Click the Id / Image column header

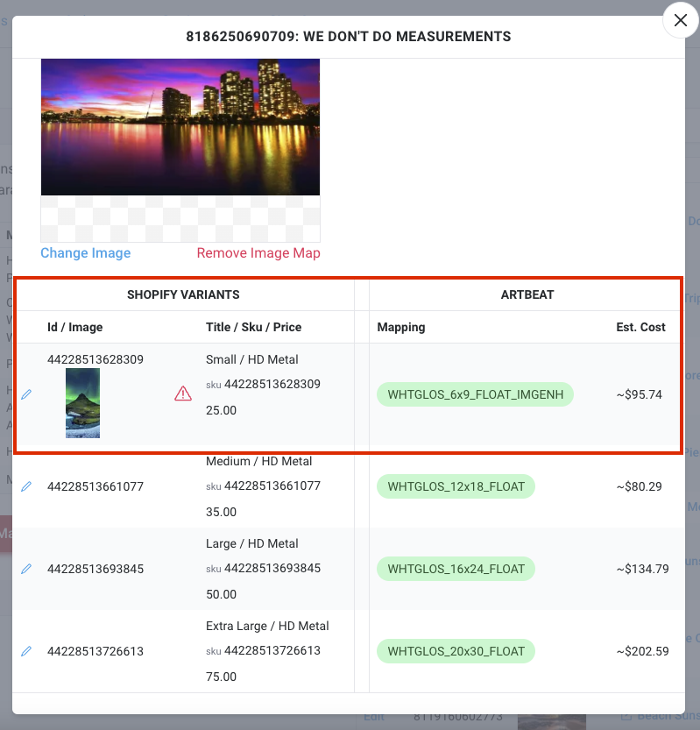[x=75, y=327]
